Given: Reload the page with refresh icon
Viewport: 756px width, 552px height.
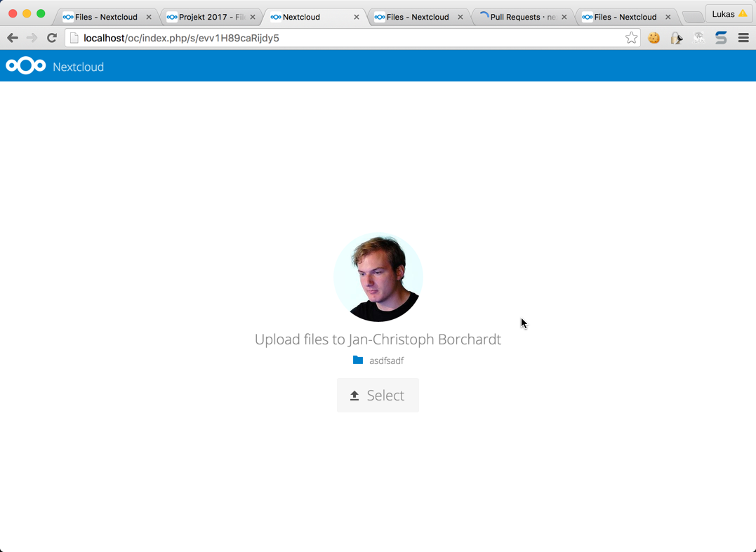Looking at the screenshot, I should click(x=51, y=38).
